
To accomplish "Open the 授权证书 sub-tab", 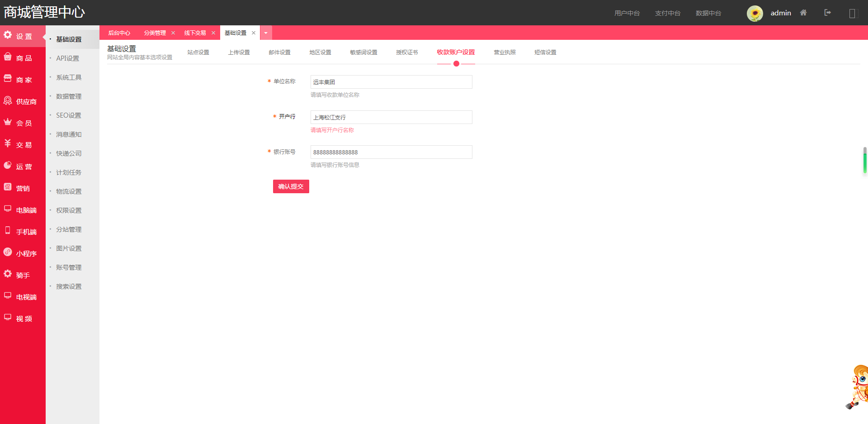I will click(407, 52).
